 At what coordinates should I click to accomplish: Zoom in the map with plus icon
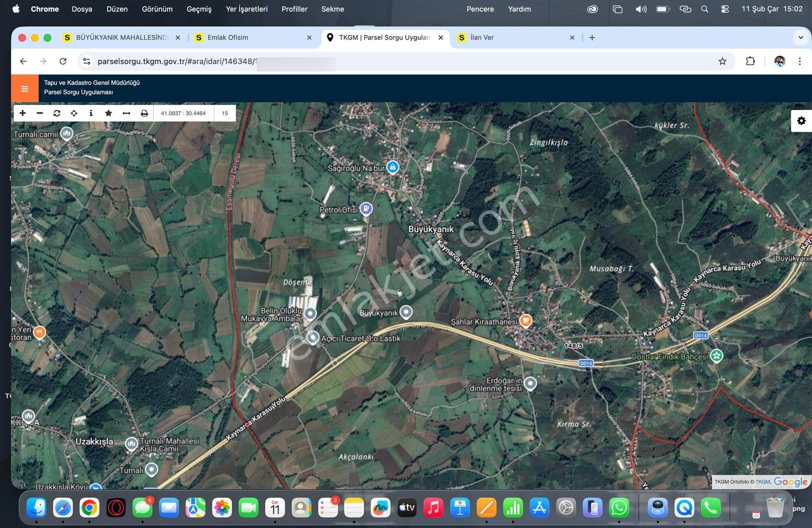point(22,113)
